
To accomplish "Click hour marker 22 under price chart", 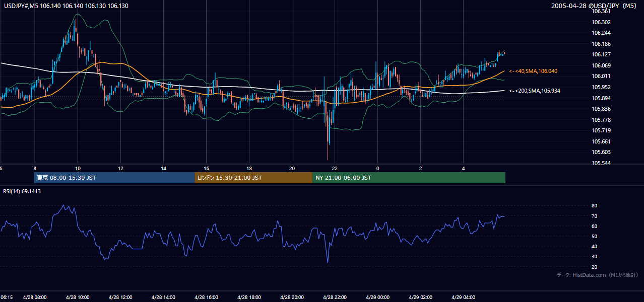I will point(335,168).
